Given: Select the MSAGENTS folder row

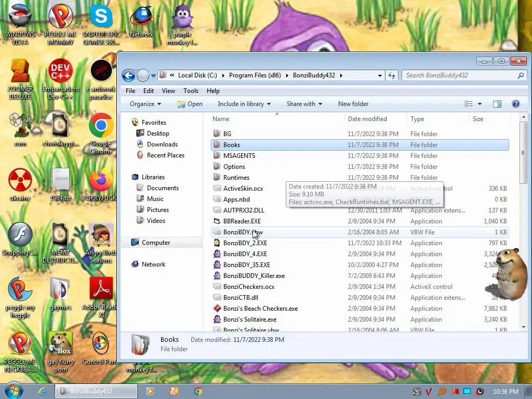Looking at the screenshot, I should pos(360,156).
